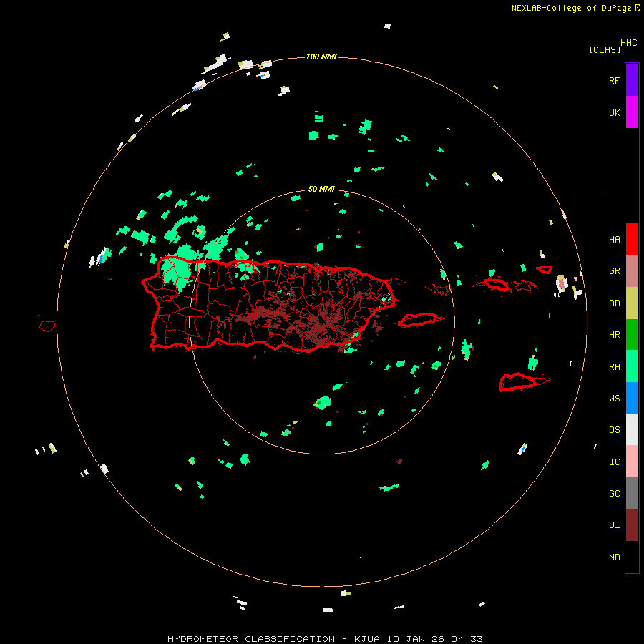Viewport: 644px width, 644px height.
Task: Click the RF purple legend swatch
Action: 632,79
